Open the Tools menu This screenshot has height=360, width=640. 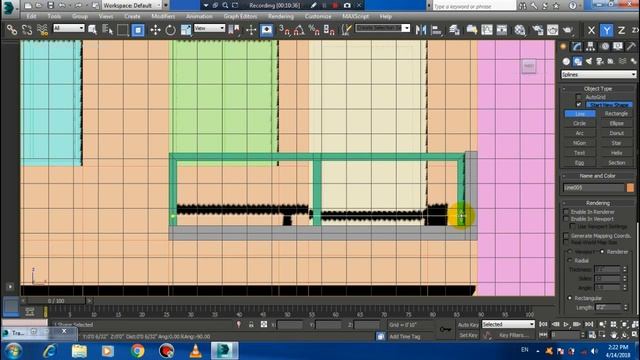click(x=54, y=16)
